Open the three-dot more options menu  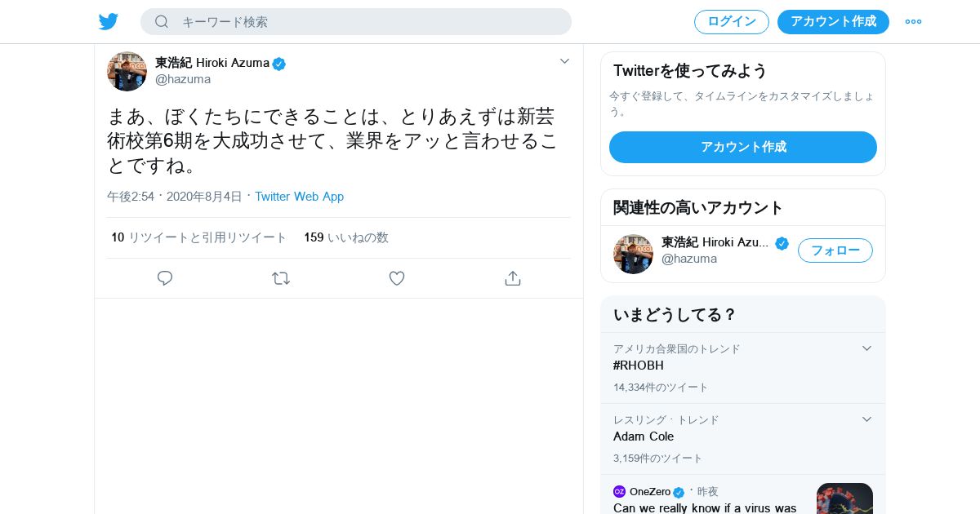click(x=913, y=22)
